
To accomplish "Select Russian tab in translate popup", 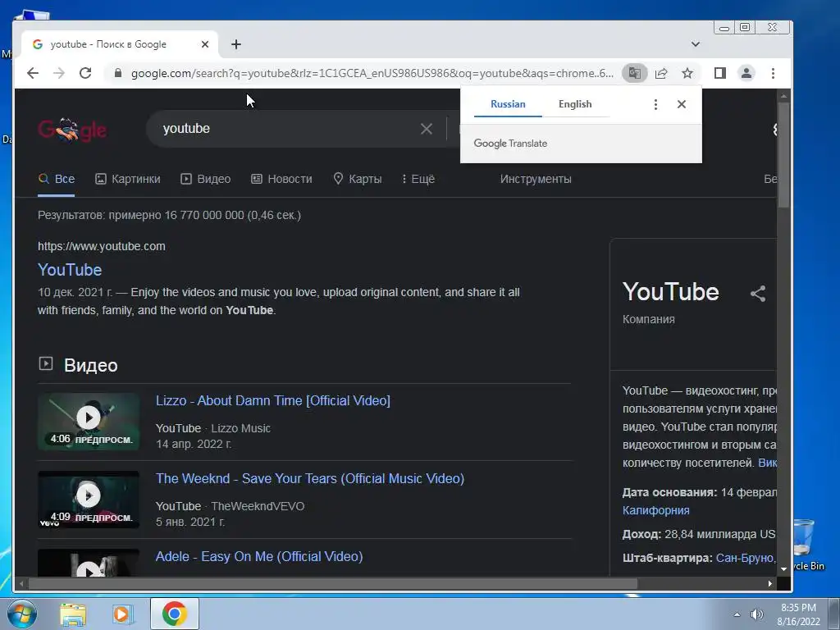I will click(508, 104).
